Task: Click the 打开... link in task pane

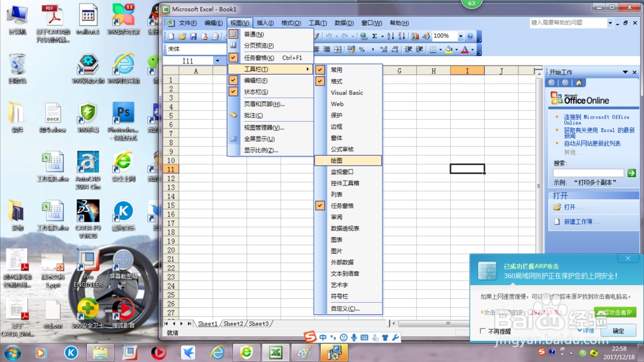Action: (x=573, y=207)
